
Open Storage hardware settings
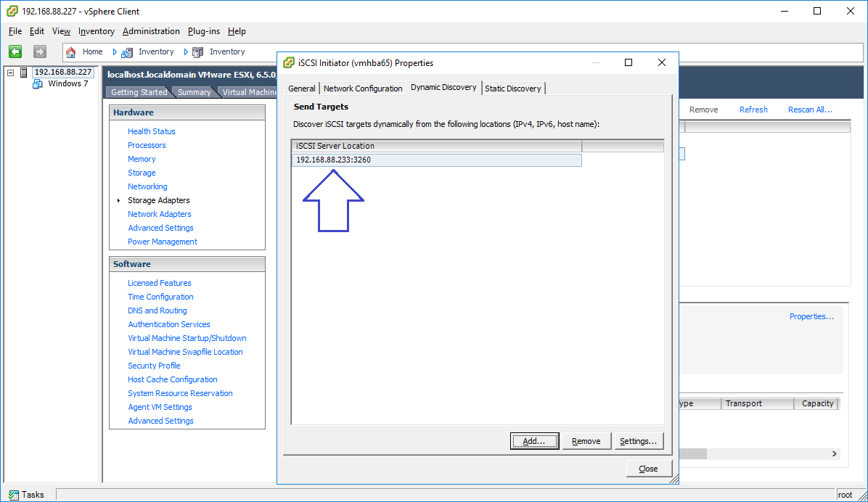click(142, 173)
